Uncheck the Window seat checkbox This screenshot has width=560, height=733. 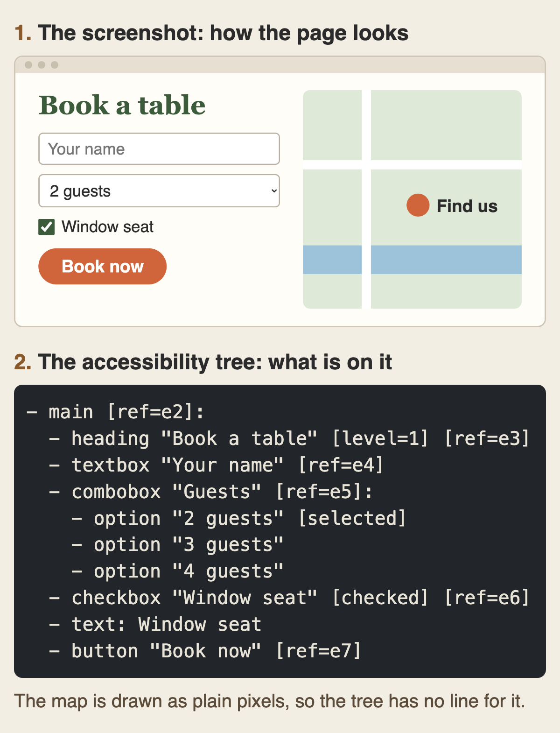coord(47,227)
